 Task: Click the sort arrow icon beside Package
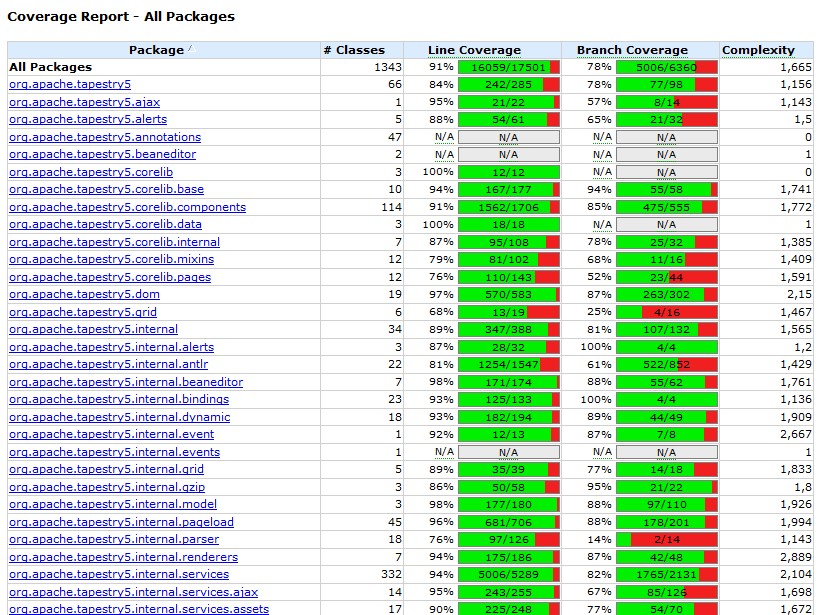[x=191, y=49]
